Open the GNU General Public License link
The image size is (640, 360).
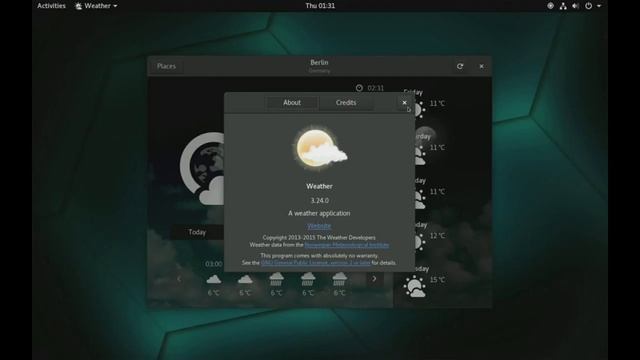pos(316,263)
